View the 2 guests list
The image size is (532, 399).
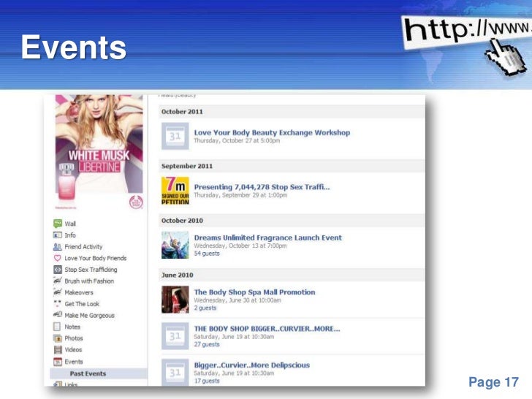pos(205,308)
